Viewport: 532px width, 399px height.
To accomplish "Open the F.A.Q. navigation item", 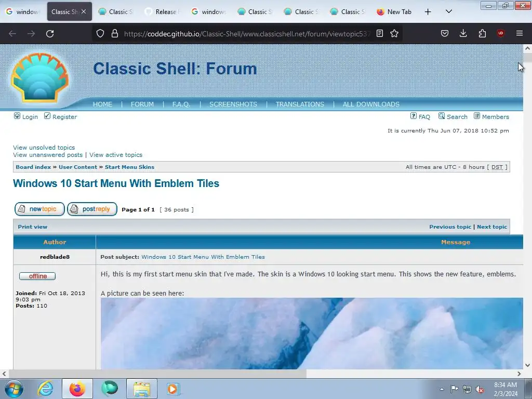I will [x=181, y=104].
